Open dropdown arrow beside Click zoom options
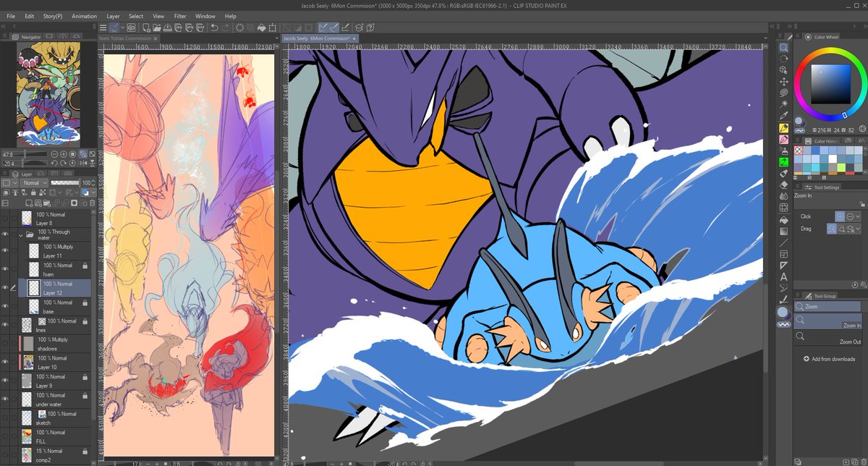This screenshot has width=868, height=466. (858, 216)
